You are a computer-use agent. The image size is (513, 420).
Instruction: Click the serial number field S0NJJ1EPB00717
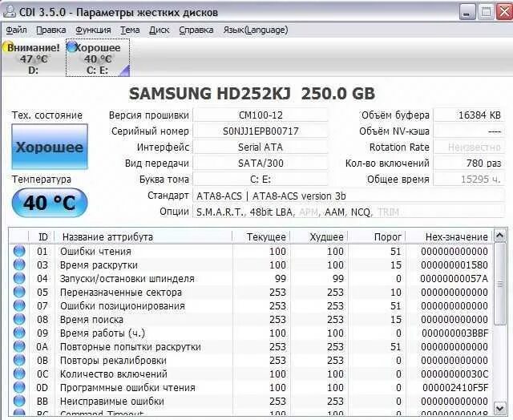pyautogui.click(x=261, y=131)
